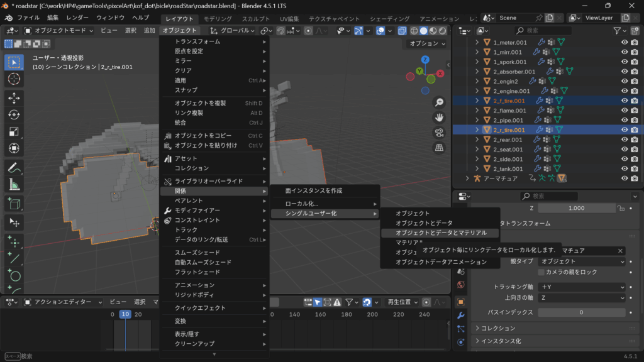
Task: Open the wrench Modifiers properties tab
Action: [x=461, y=315]
